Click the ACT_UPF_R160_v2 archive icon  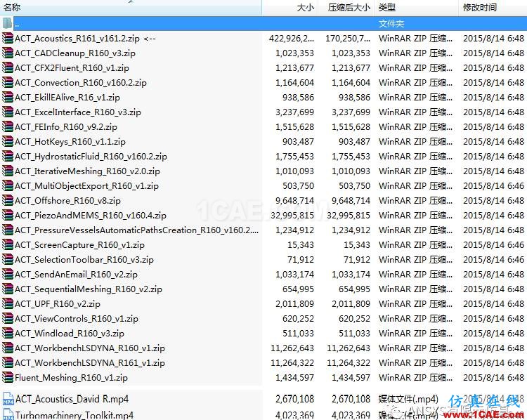coord(8,304)
